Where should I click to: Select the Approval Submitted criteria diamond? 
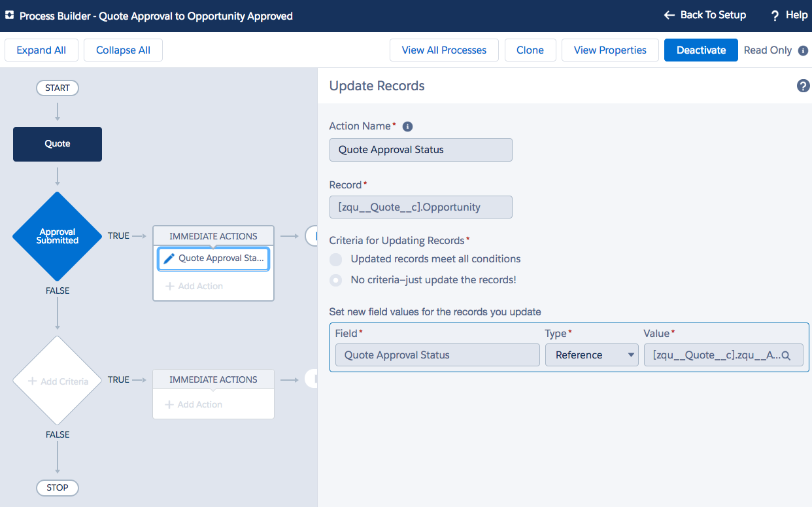point(58,236)
